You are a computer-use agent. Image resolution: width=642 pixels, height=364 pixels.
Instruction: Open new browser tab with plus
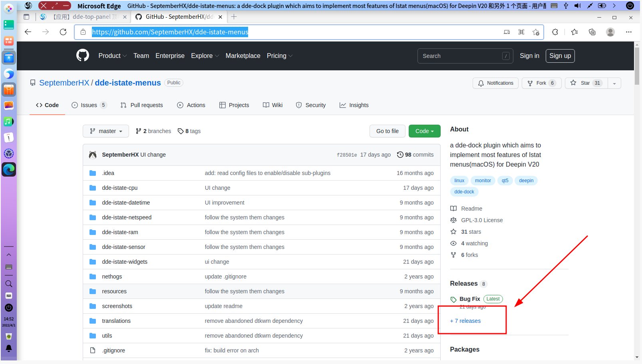click(234, 17)
